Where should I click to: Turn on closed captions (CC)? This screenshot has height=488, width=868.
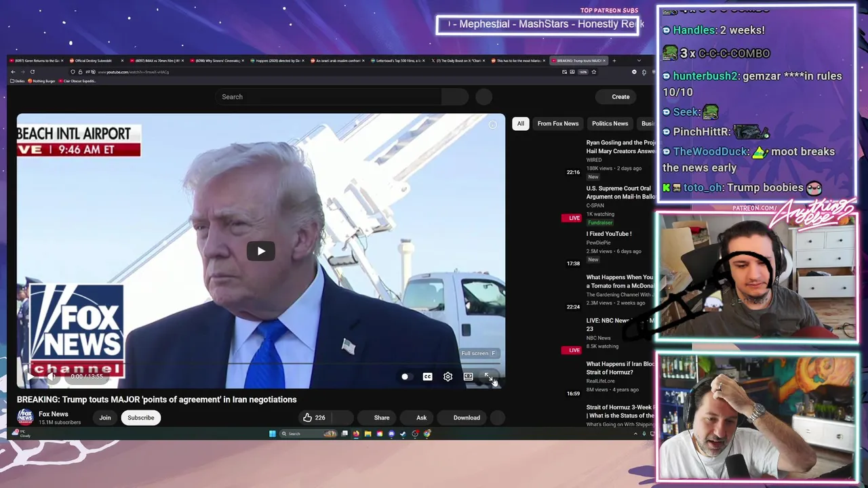point(427,377)
